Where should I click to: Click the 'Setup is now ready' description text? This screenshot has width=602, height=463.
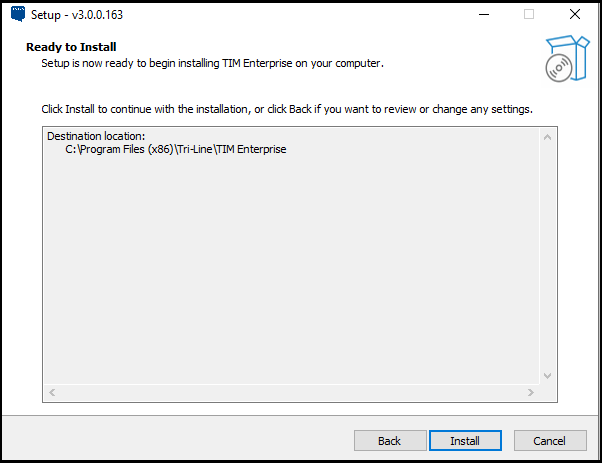(212, 63)
